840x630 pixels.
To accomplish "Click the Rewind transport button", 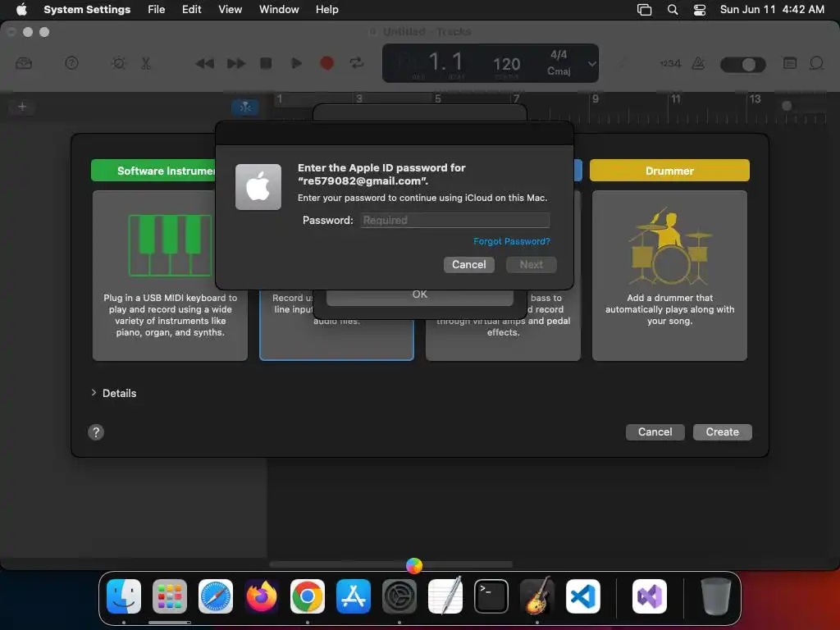I will (x=204, y=63).
